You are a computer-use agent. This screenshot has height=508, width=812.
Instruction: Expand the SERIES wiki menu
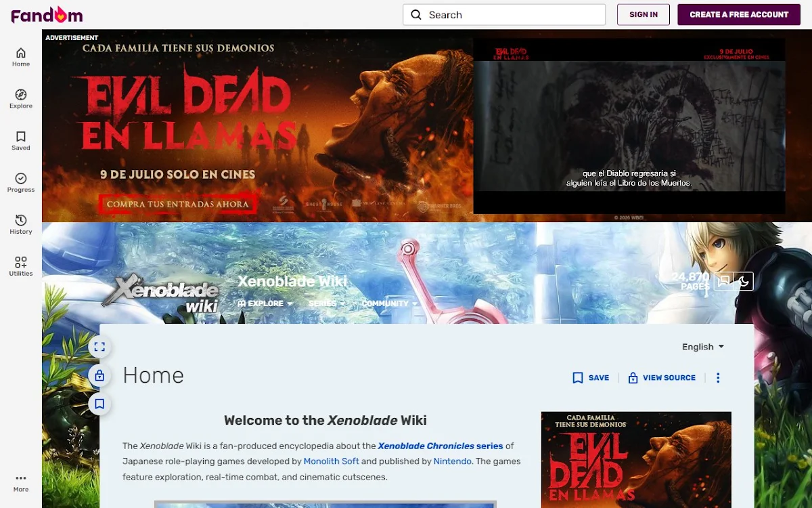[327, 303]
